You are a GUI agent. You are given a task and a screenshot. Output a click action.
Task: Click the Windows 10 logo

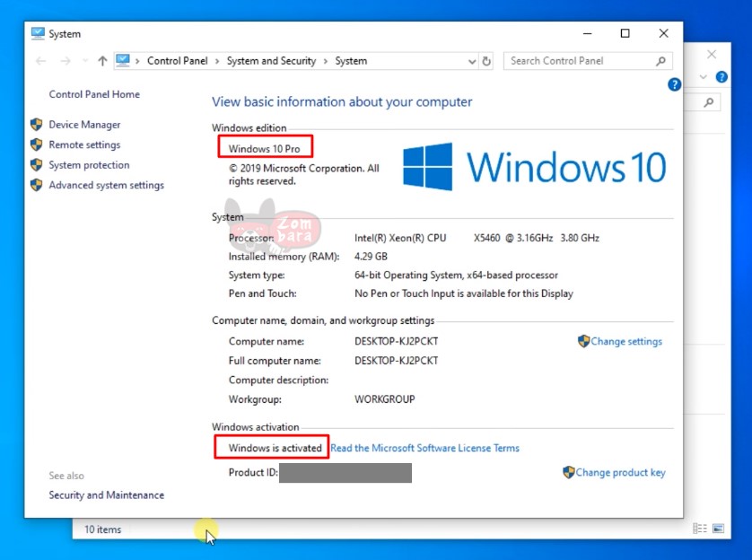coord(534,167)
